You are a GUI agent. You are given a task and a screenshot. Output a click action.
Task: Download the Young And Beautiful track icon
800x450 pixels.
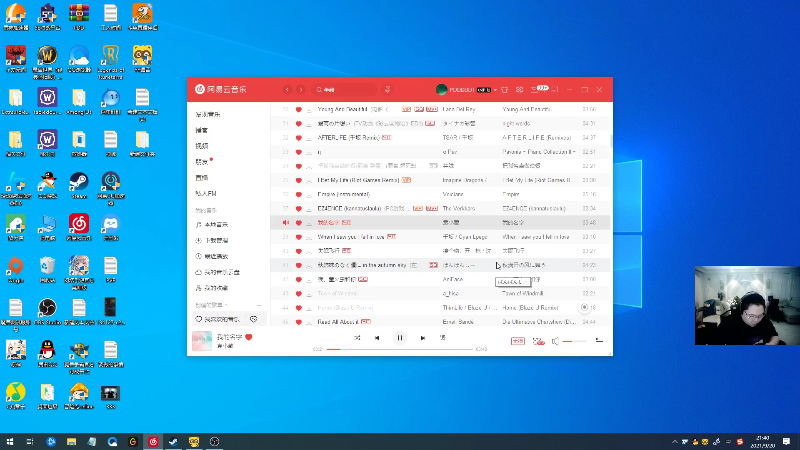309,109
